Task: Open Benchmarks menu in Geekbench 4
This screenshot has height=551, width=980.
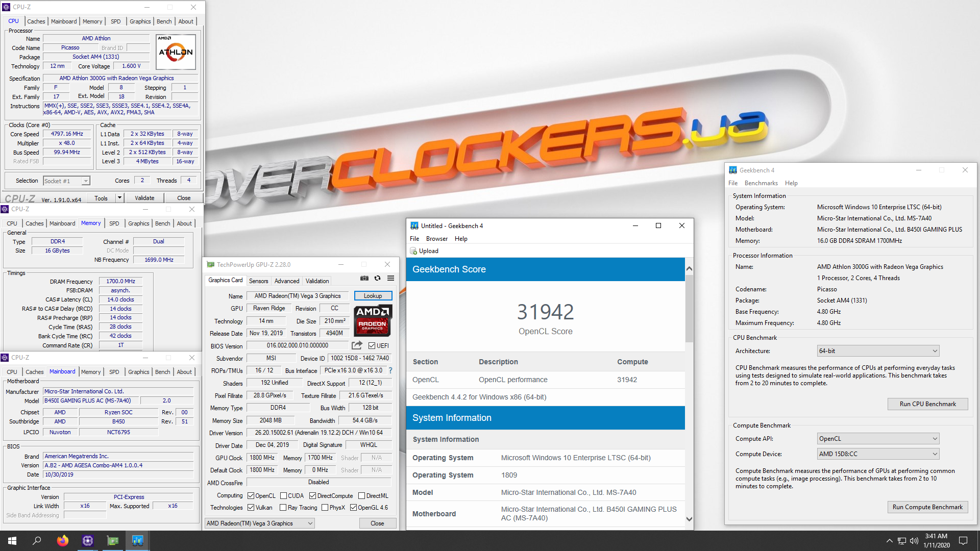Action: [x=761, y=183]
